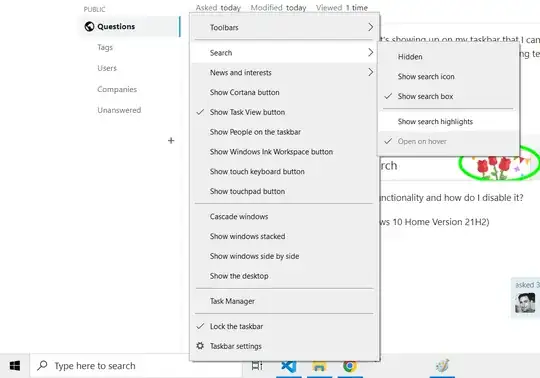The image size is (540, 378).
Task: Enable Show touch keyboard button
Action: [285, 171]
